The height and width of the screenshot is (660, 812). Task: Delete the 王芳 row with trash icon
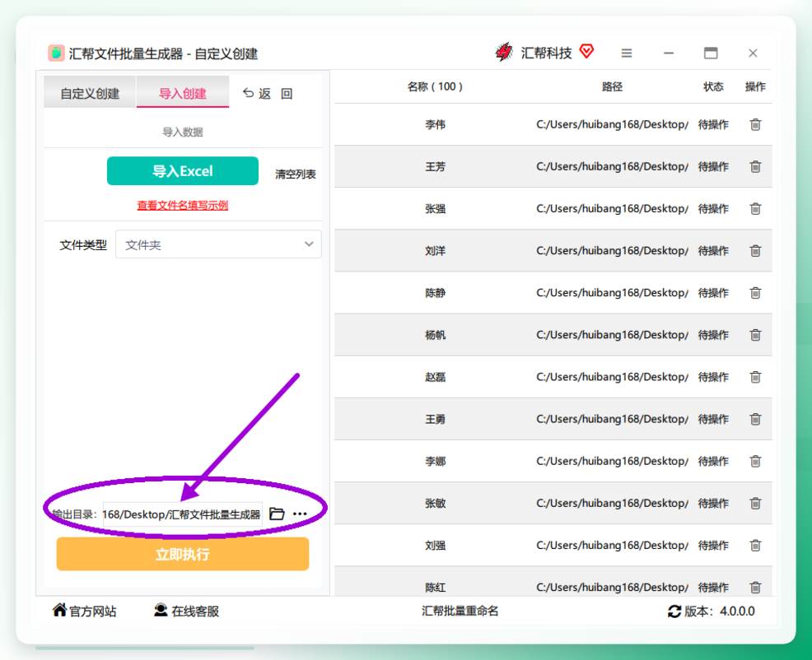[x=755, y=167]
